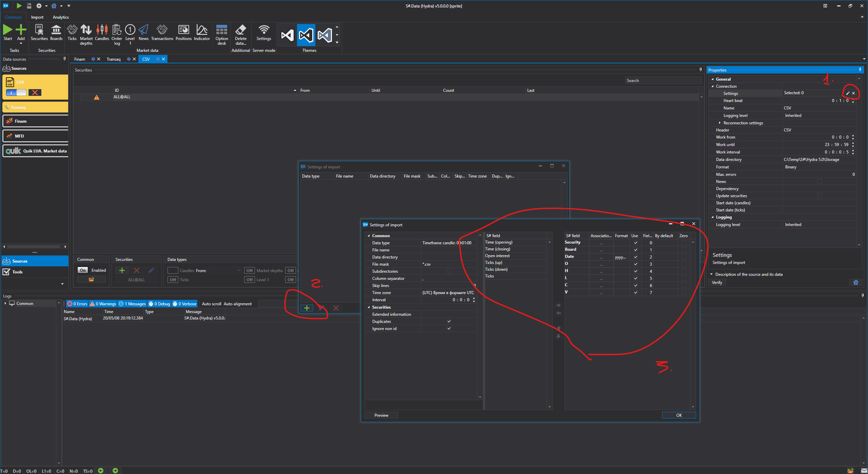This screenshot has height=474, width=868.
Task: Click the 0 Errors log filter
Action: [77, 304]
